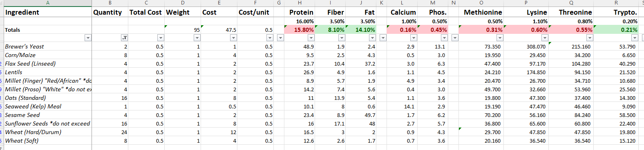Select the Quantity cell for Wheat (Hard/Durum)
The height and width of the screenshot is (150, 644).
(x=110, y=132)
